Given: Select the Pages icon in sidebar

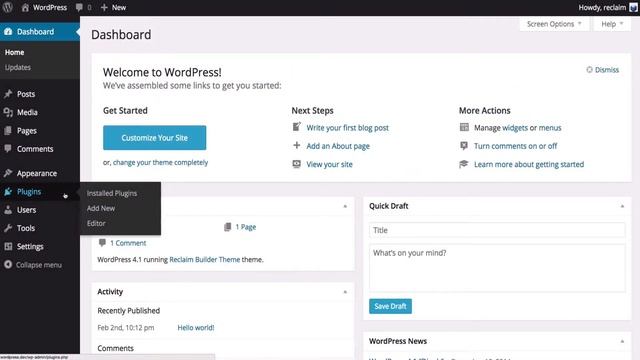Looking at the screenshot, I should pos(8,131).
